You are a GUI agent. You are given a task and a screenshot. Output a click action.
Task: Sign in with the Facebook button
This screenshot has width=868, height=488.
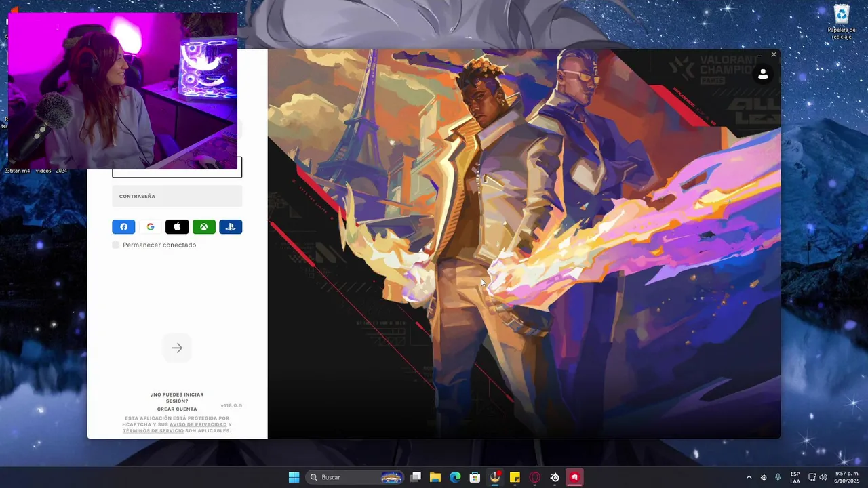(x=123, y=227)
